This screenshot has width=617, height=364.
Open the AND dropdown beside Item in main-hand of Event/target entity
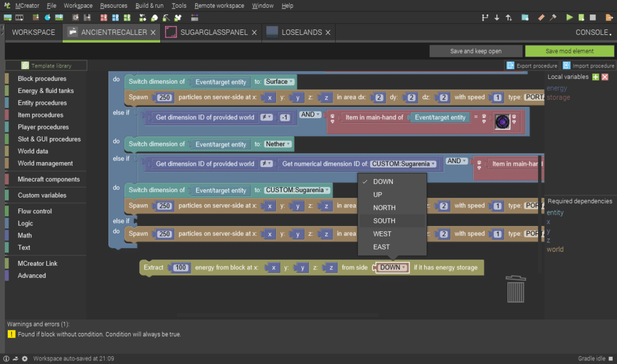(x=310, y=115)
